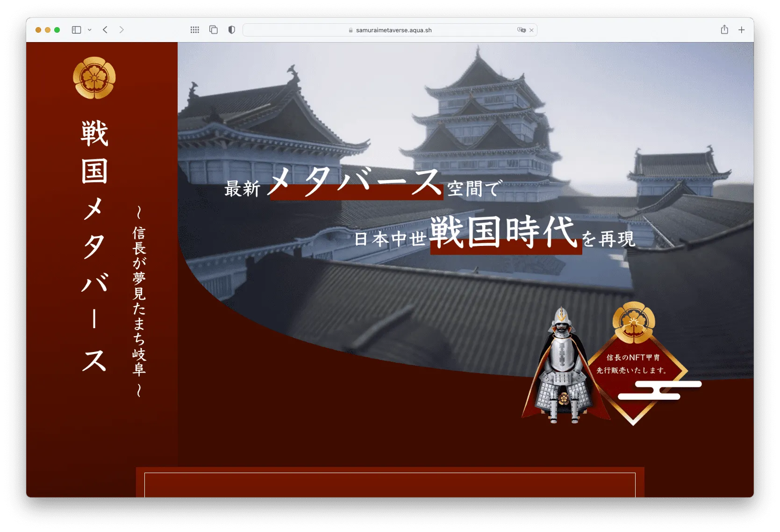Screen dimensions: 780x532
Task: Select the samurai armor figure
Action: pyautogui.click(x=563, y=367)
